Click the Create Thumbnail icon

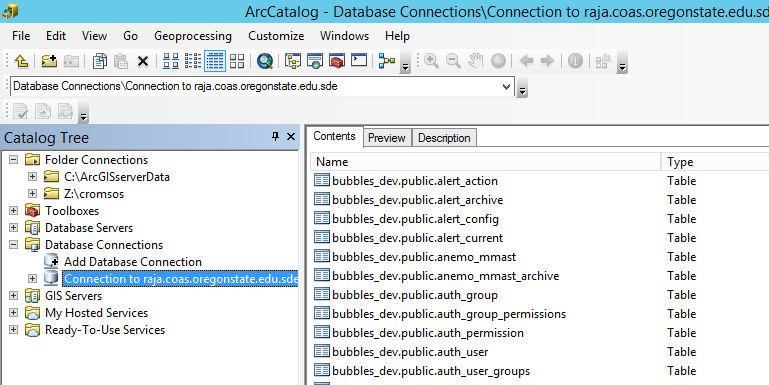click(x=603, y=61)
